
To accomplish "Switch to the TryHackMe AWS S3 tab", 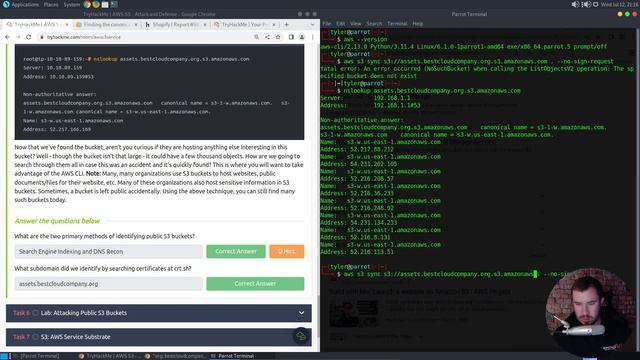I will (x=37, y=24).
